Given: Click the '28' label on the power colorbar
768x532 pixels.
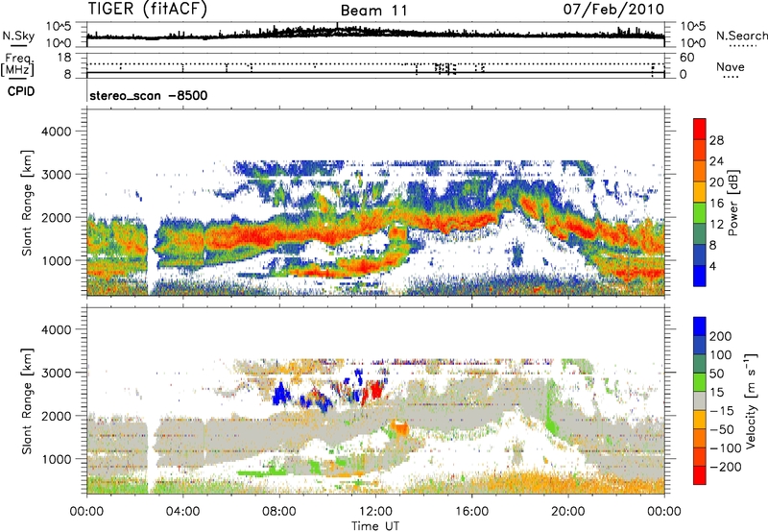Looking at the screenshot, I should pyautogui.click(x=716, y=140).
